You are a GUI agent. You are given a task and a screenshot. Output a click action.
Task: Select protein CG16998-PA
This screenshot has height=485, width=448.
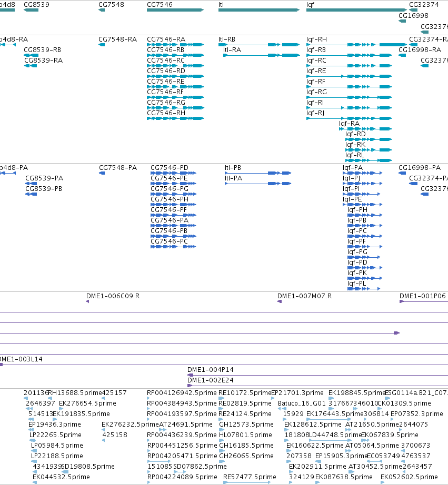point(402,173)
